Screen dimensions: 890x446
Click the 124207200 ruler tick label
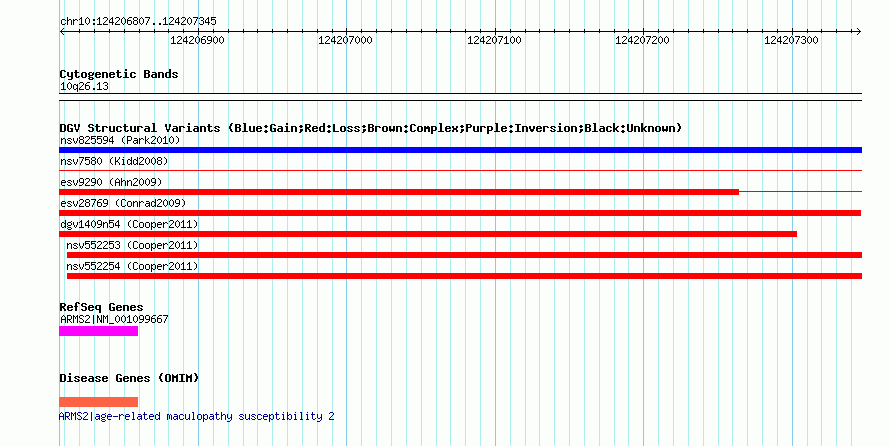click(x=643, y=40)
